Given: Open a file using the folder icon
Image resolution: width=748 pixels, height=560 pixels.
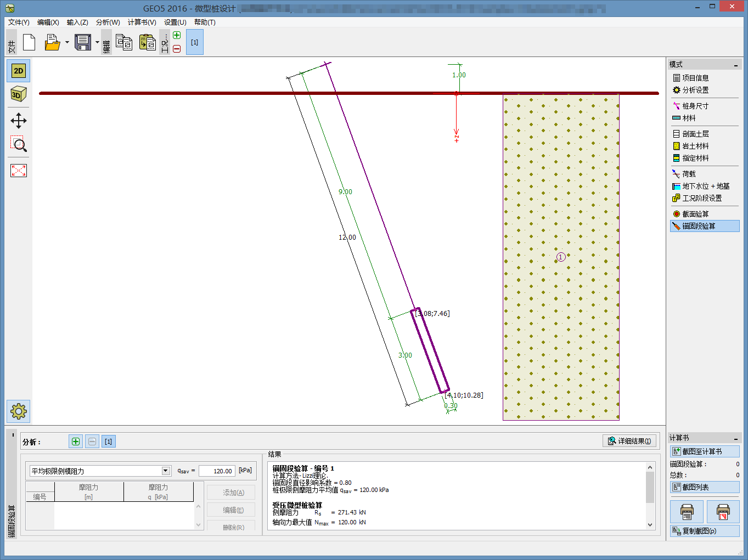Looking at the screenshot, I should coord(52,42).
